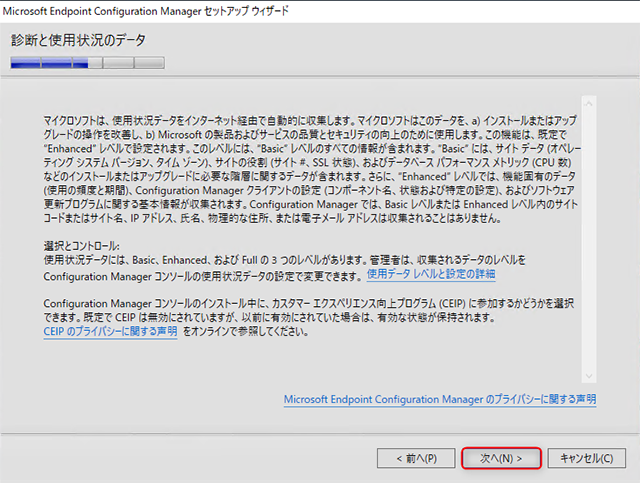Click the fourth segment of the wizard progress bar

pos(118,63)
